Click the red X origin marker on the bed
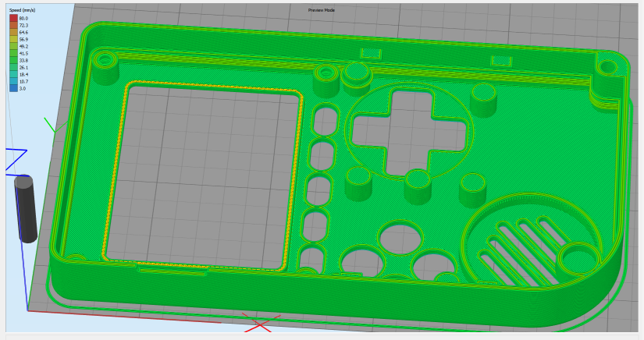Viewport: 644px width, 340px height. (261, 323)
